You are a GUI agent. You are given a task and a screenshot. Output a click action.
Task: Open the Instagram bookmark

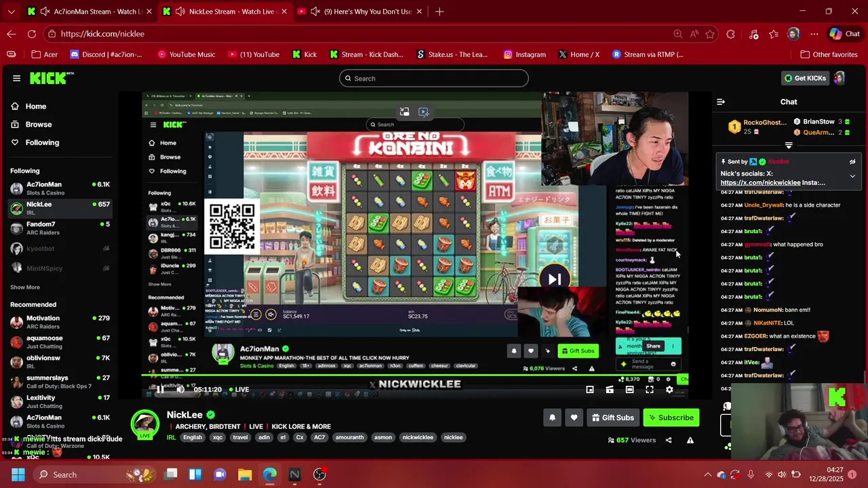[525, 54]
